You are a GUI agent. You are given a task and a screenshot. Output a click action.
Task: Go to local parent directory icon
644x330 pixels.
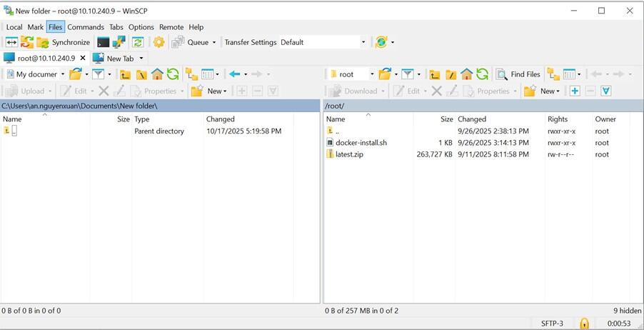pos(125,74)
